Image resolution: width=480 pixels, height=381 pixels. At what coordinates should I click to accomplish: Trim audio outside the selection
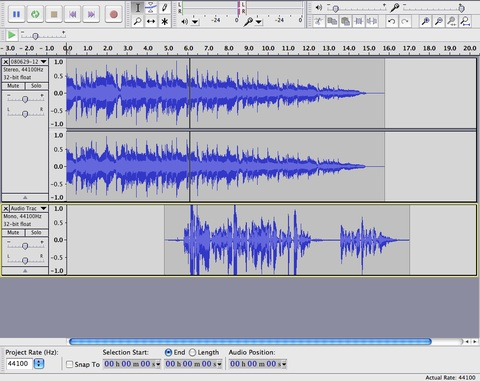tap(359, 21)
